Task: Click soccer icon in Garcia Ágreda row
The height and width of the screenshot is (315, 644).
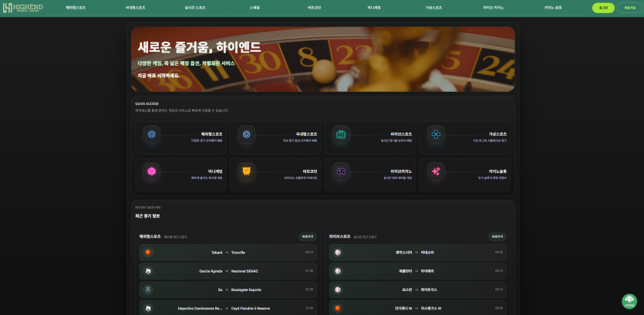Action: point(148,271)
